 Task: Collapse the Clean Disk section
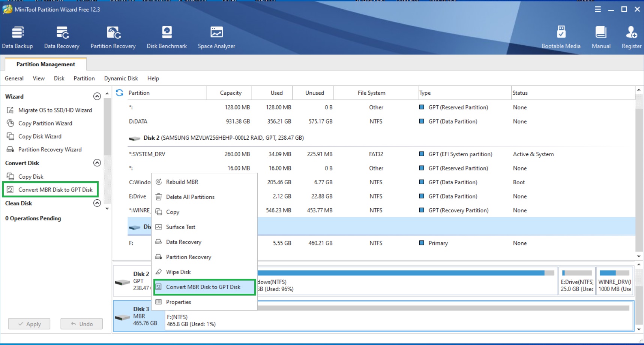(x=97, y=203)
